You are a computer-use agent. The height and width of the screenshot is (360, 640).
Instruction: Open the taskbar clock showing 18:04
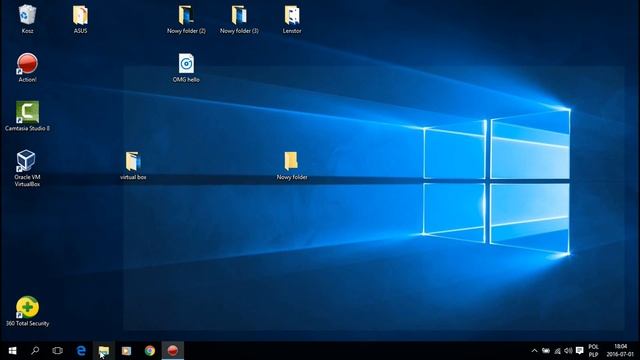[620, 351]
